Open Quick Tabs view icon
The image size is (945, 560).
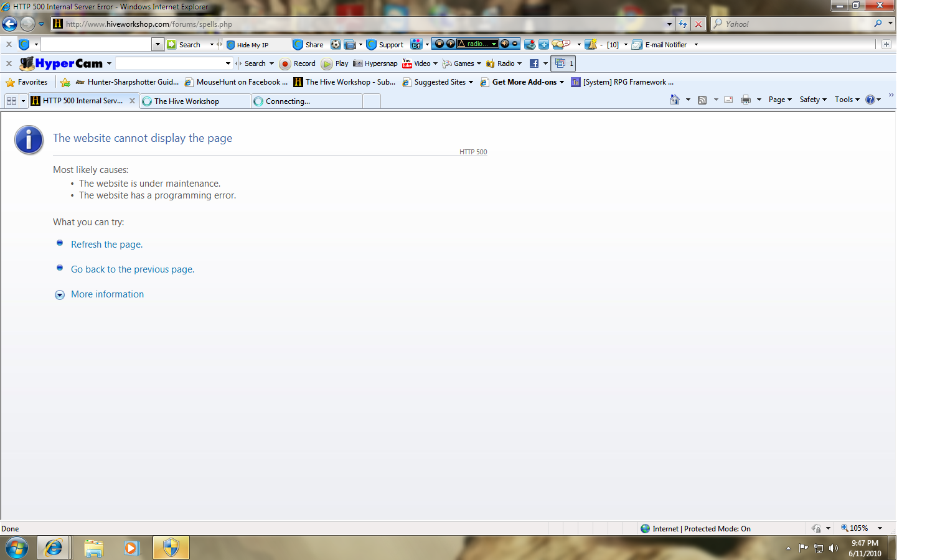pos(11,101)
